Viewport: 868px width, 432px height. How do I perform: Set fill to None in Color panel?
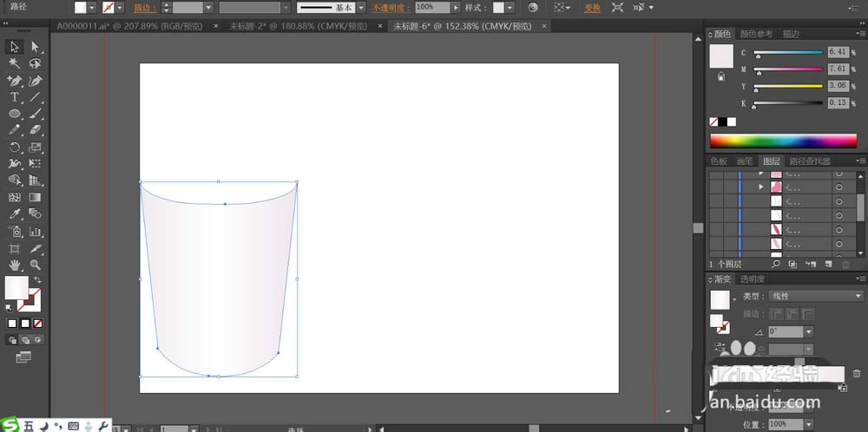pyautogui.click(x=714, y=122)
